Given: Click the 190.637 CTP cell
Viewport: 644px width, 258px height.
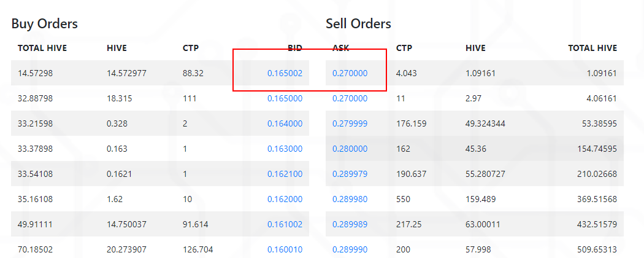Looking at the screenshot, I should click(412, 174).
